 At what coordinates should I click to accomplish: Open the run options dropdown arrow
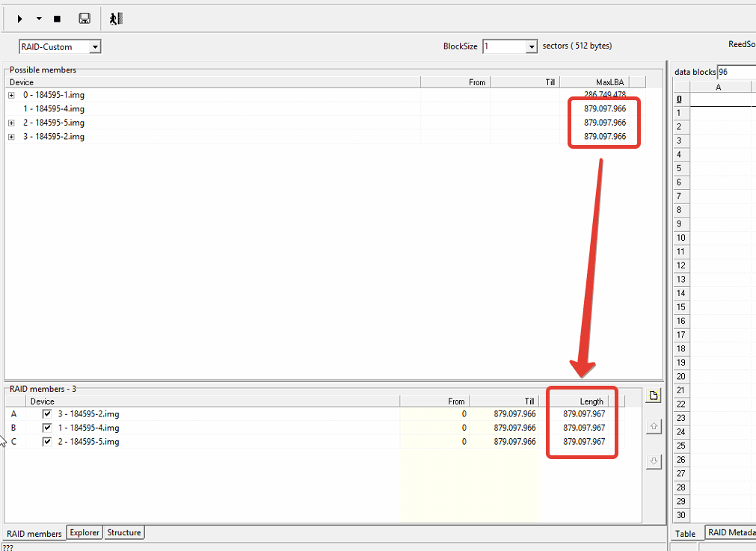(x=39, y=19)
